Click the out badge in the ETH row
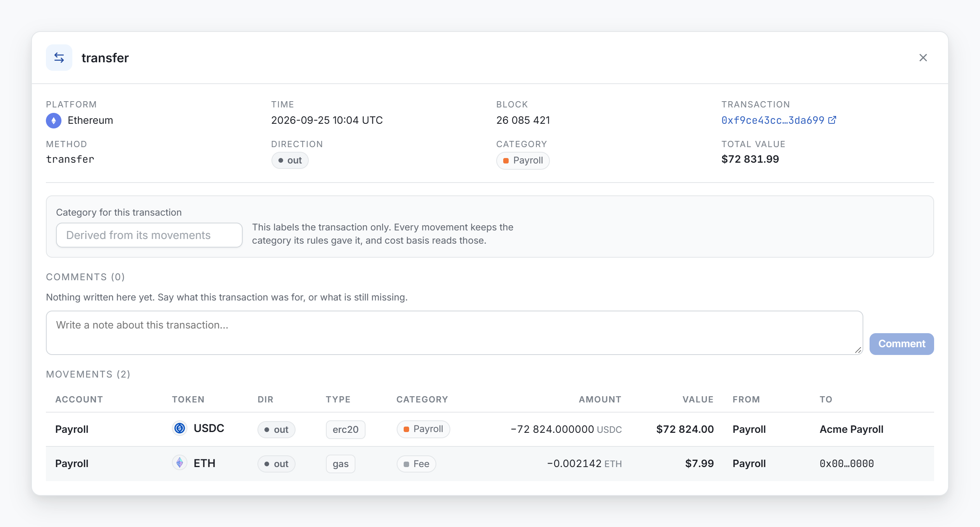The height and width of the screenshot is (527, 980). point(276,464)
